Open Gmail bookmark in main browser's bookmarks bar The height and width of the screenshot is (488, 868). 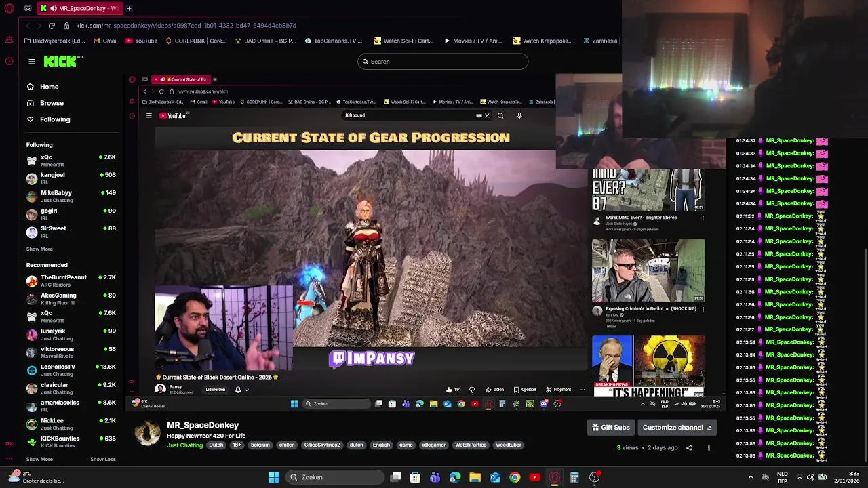pos(105,41)
